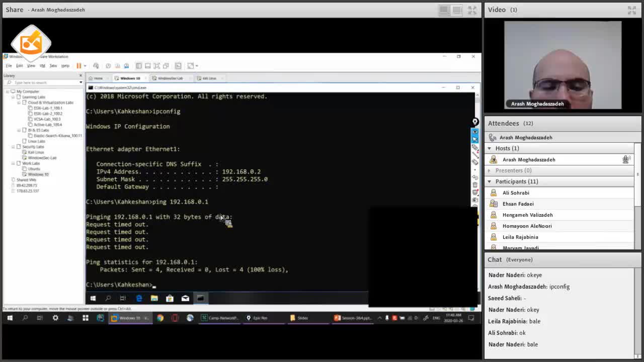644x362 pixels.
Task: Expand the Presenters group in Attendees
Action: pyautogui.click(x=489, y=170)
